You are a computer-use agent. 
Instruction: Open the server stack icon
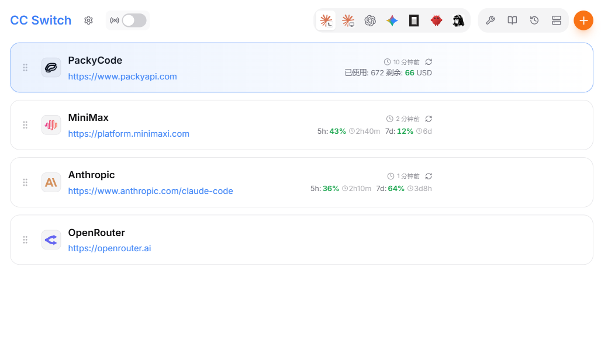click(x=557, y=20)
